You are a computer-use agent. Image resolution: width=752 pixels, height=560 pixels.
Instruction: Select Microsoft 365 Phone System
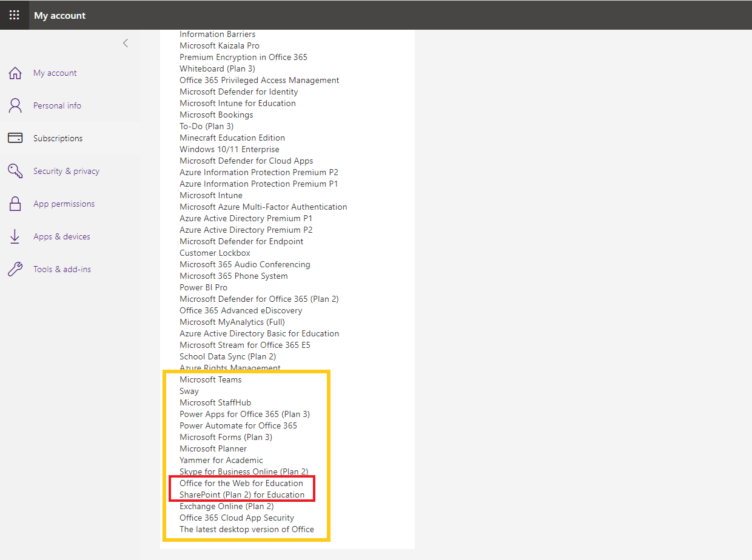pos(234,276)
